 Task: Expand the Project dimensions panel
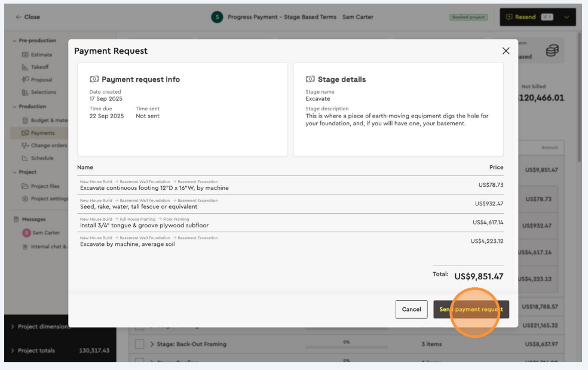[13, 326]
